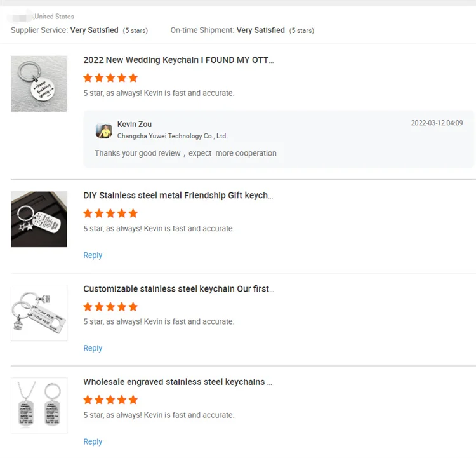Click the On-time Shipment Very Satisfied rating

point(261,30)
